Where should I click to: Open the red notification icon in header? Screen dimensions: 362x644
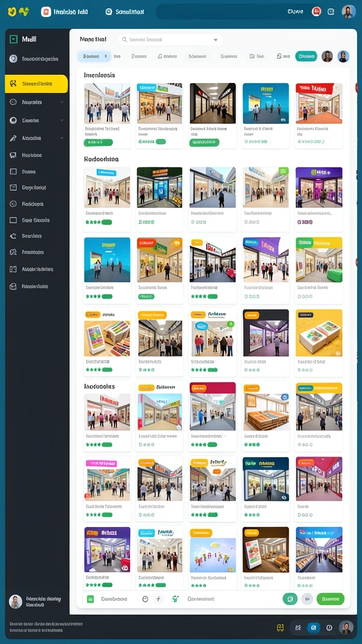316,11
